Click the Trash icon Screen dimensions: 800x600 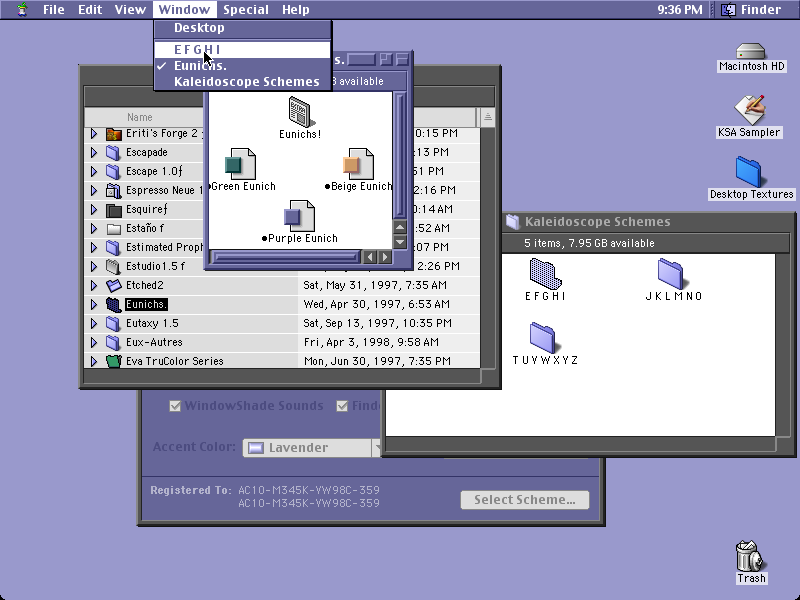pos(749,556)
